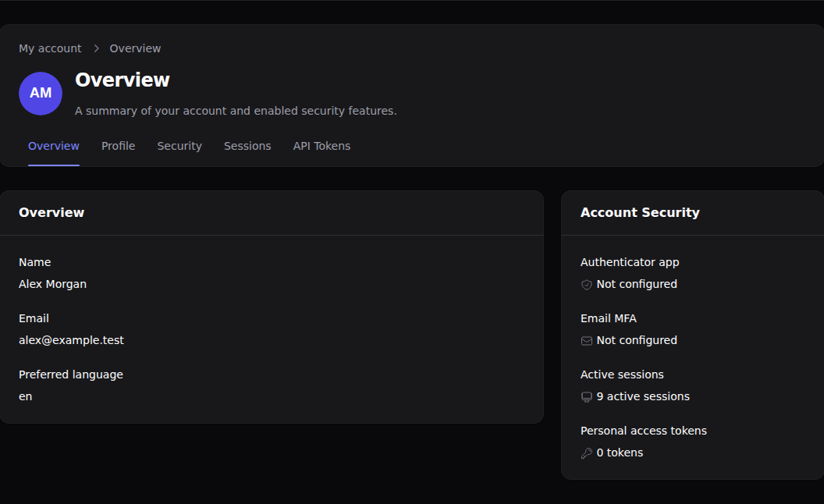Click the large Overview page title
Viewport: 824px width, 504px height.
[123, 80]
